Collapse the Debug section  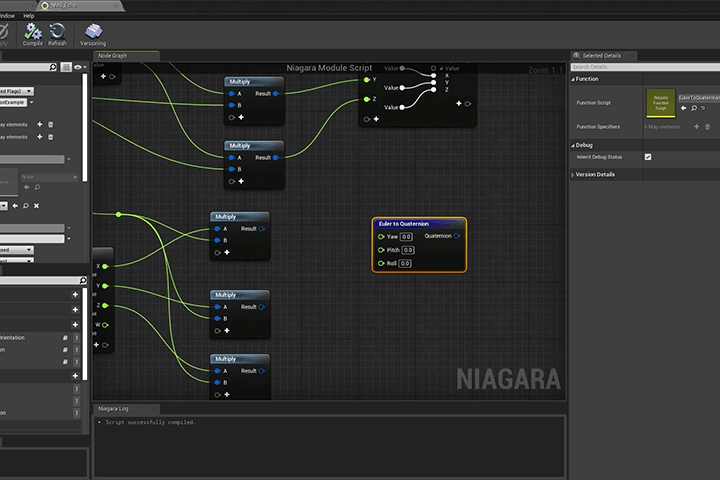pos(573,145)
